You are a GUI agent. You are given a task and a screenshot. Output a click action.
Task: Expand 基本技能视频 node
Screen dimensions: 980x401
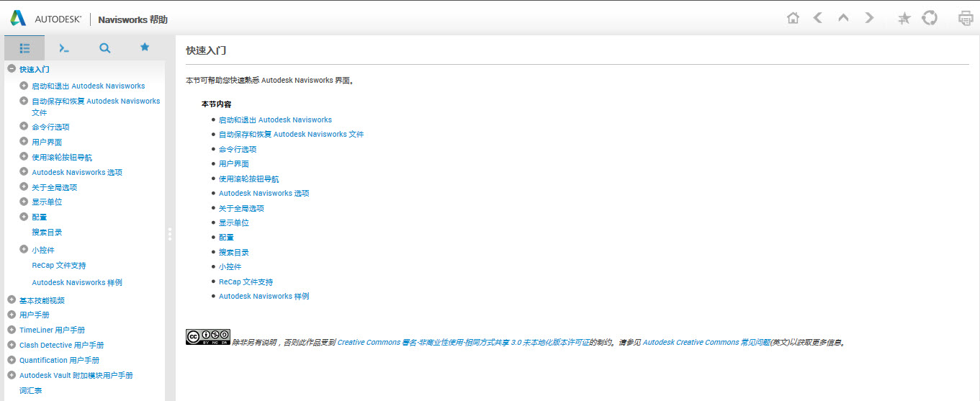(x=12, y=299)
